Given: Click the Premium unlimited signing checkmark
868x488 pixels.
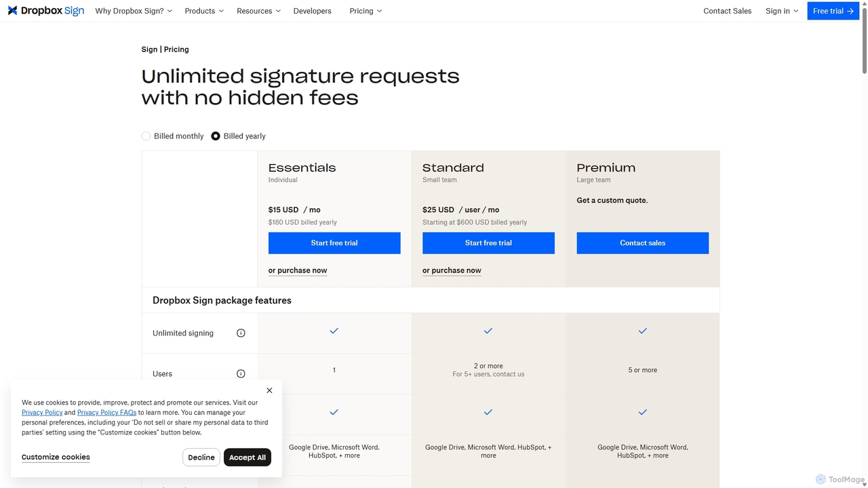Looking at the screenshot, I should pyautogui.click(x=643, y=331).
